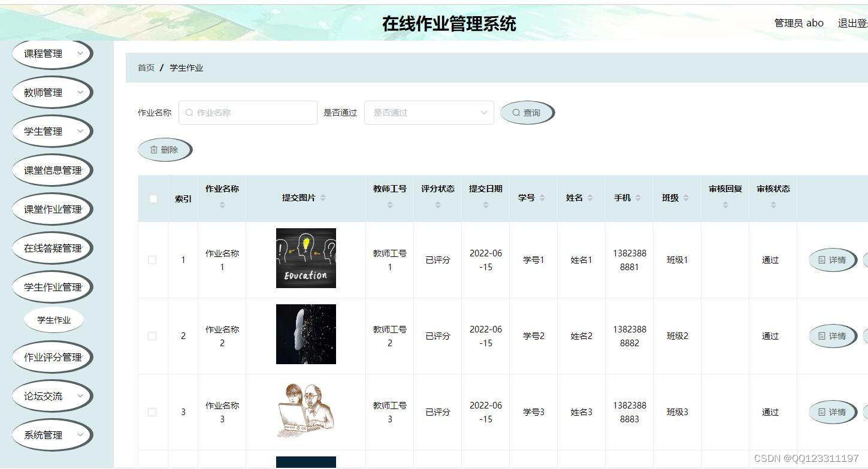Click the 索引 column header
The image size is (868, 469).
tap(183, 199)
